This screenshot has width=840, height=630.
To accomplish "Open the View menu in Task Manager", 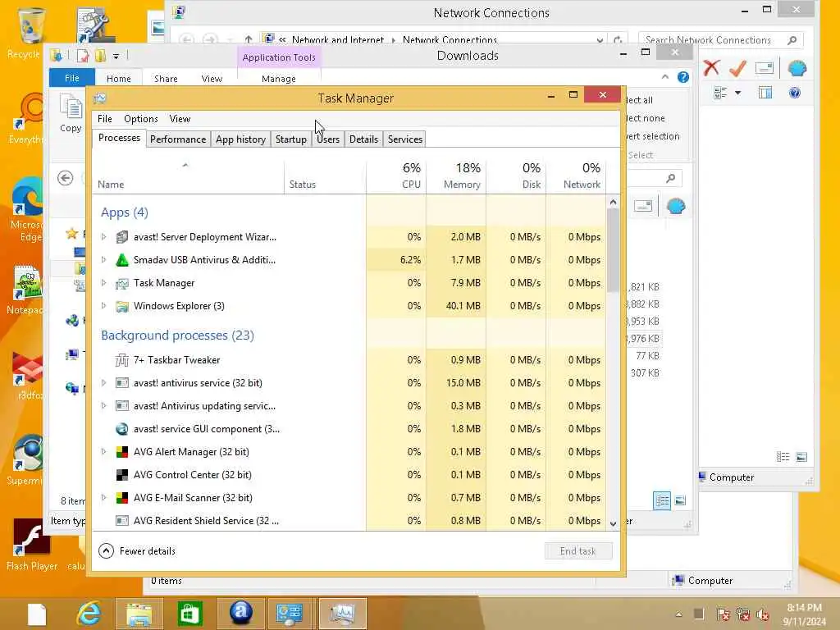I will (180, 119).
